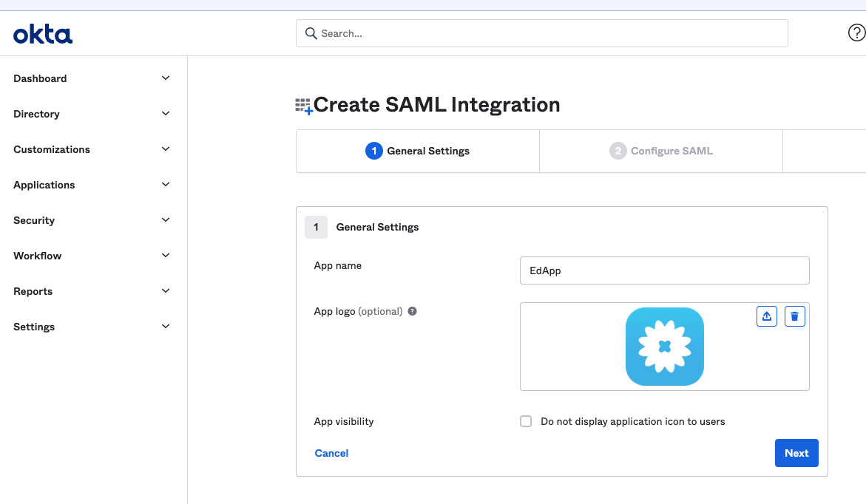Open the Customizations sidebar menu

(92, 149)
